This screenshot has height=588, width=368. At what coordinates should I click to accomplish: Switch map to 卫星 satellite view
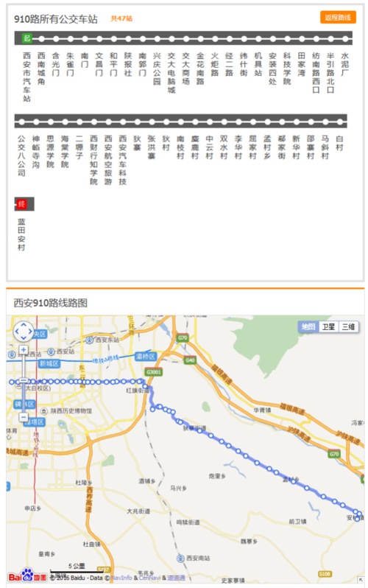pos(329,326)
